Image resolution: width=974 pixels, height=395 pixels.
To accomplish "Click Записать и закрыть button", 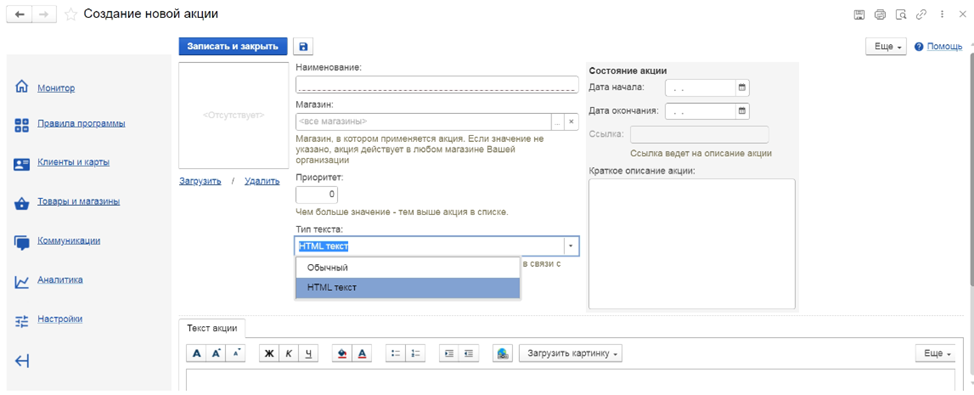I will pos(233,47).
